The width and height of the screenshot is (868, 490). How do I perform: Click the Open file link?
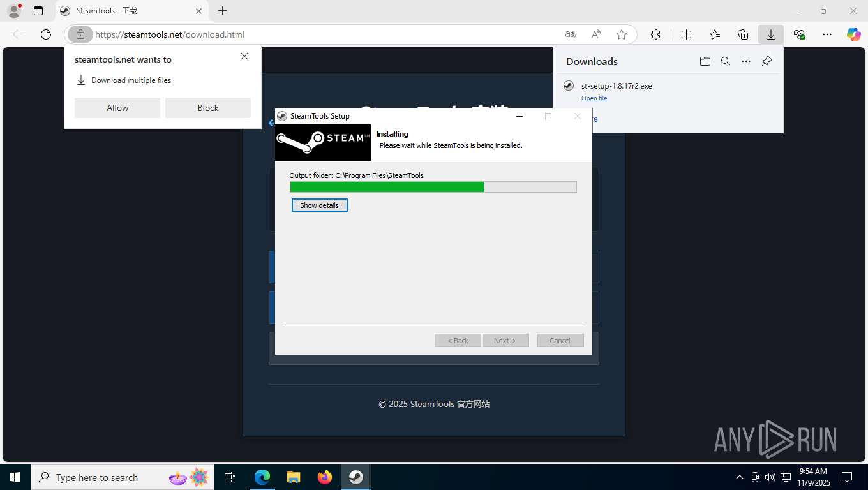click(x=594, y=98)
